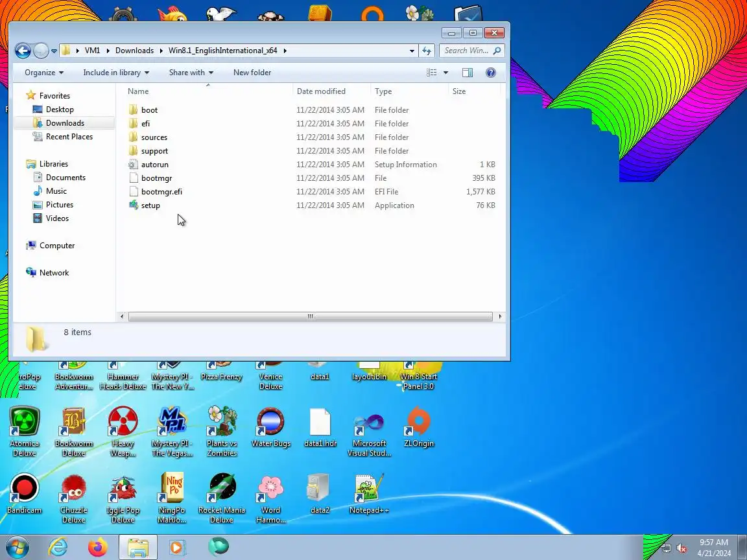This screenshot has height=560, width=747.
Task: Open the support folder
Action: click(x=154, y=150)
